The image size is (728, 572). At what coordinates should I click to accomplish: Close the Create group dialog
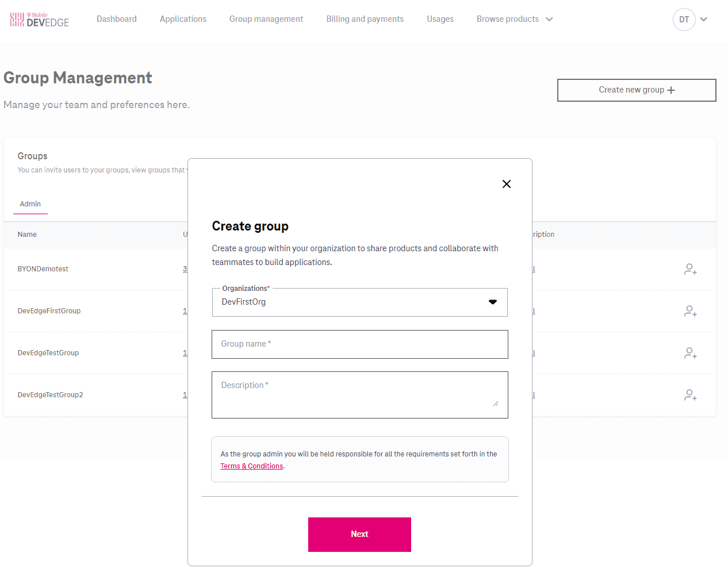click(x=506, y=184)
